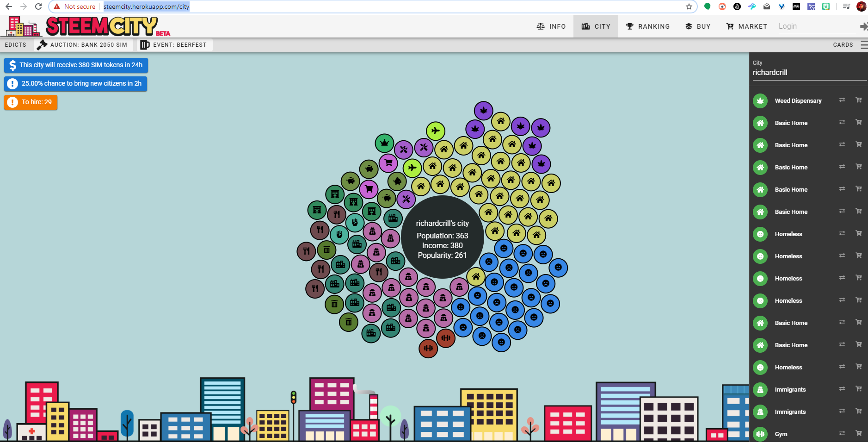This screenshot has height=443, width=868.
Task: Focus the Login input field
Action: 816,26
